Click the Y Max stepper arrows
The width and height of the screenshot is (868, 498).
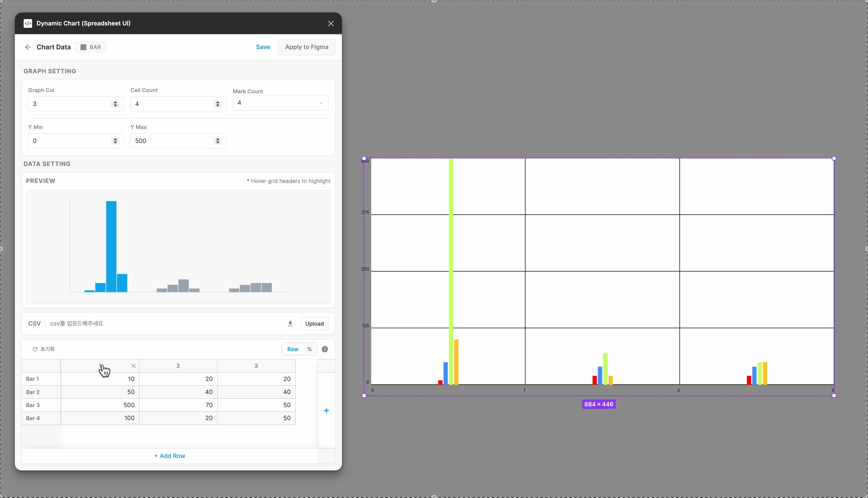[x=217, y=141]
